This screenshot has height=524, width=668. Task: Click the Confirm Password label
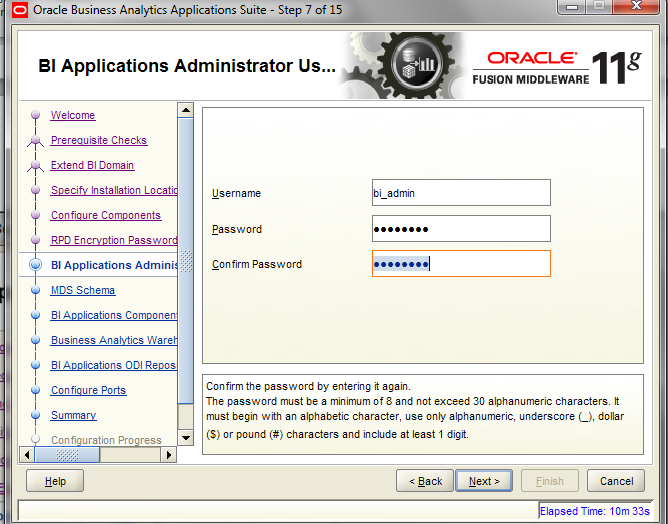(x=257, y=264)
